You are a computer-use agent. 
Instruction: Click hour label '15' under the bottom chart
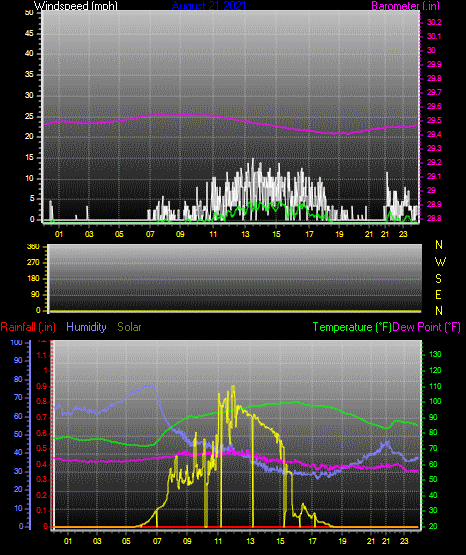(x=280, y=541)
